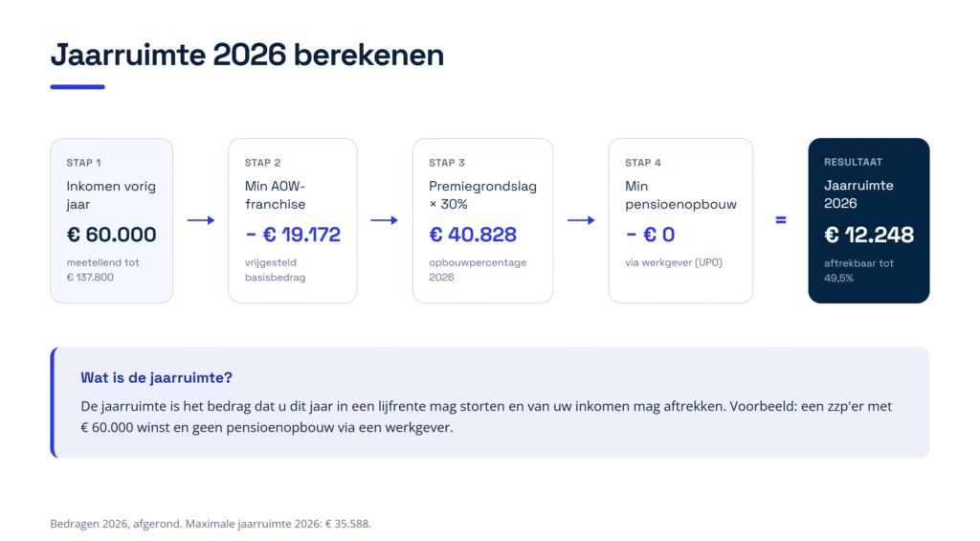Click the blue underline beneath the title

tap(78, 87)
